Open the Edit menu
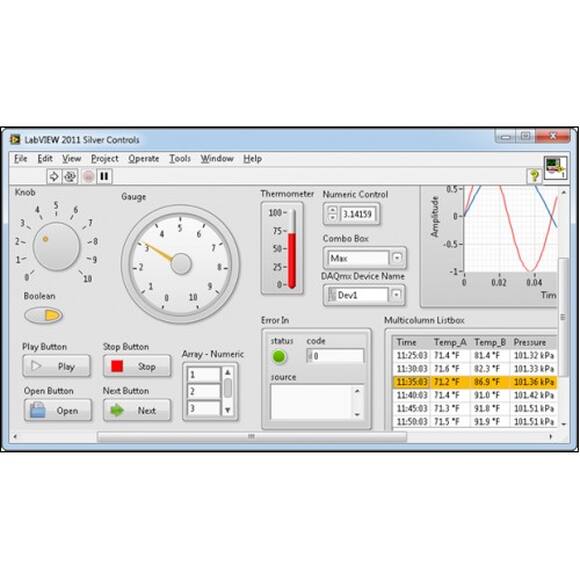This screenshot has width=580, height=580. coord(45,159)
